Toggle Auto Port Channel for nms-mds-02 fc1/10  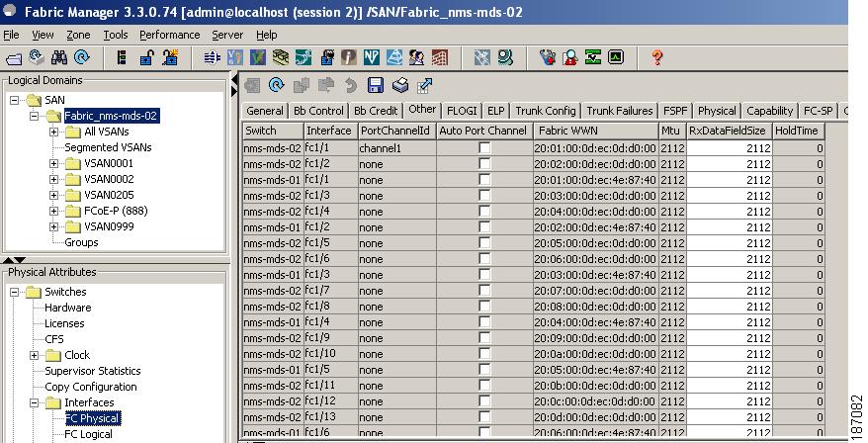(485, 354)
